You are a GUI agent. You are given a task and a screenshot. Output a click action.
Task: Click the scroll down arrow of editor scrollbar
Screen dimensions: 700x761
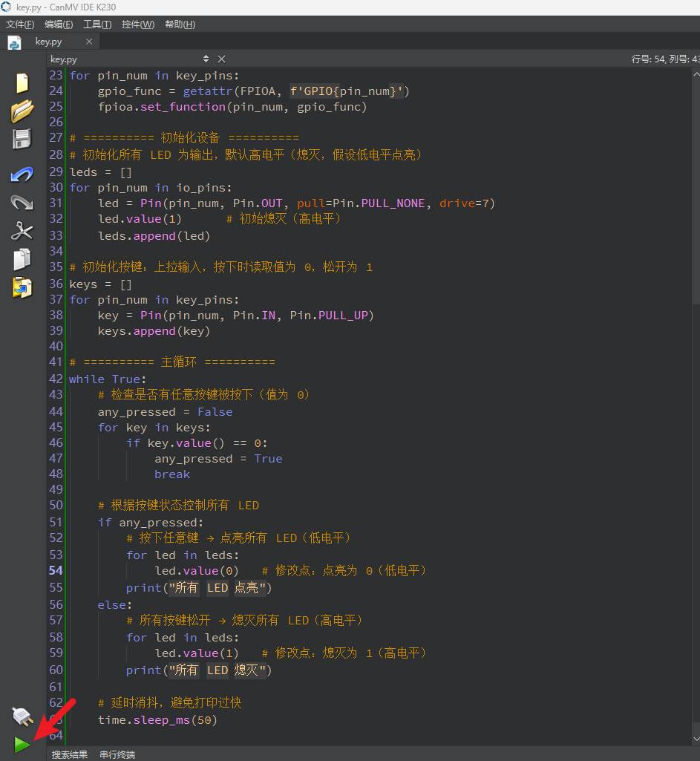[x=696, y=739]
